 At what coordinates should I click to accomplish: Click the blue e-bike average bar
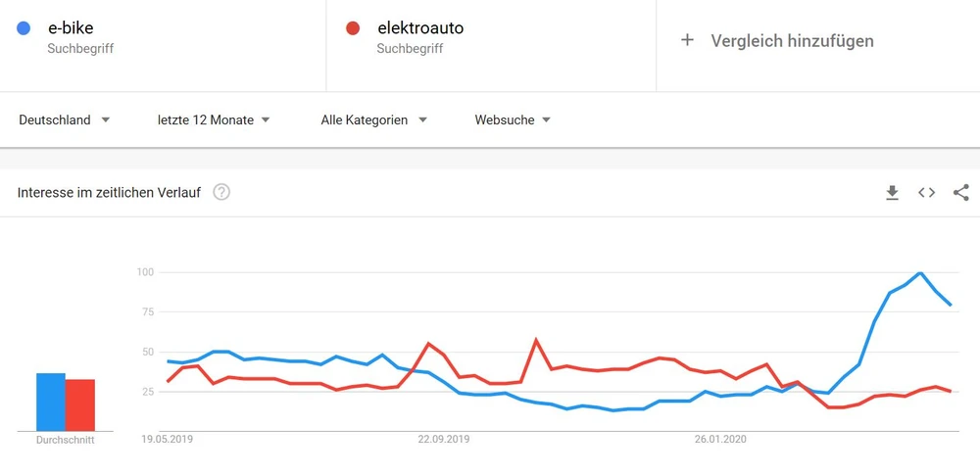(x=51, y=403)
